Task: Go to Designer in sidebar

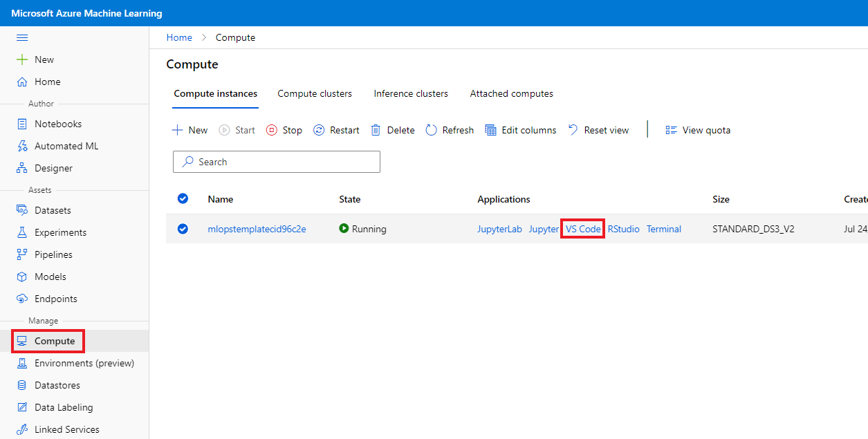Action: 53,168
